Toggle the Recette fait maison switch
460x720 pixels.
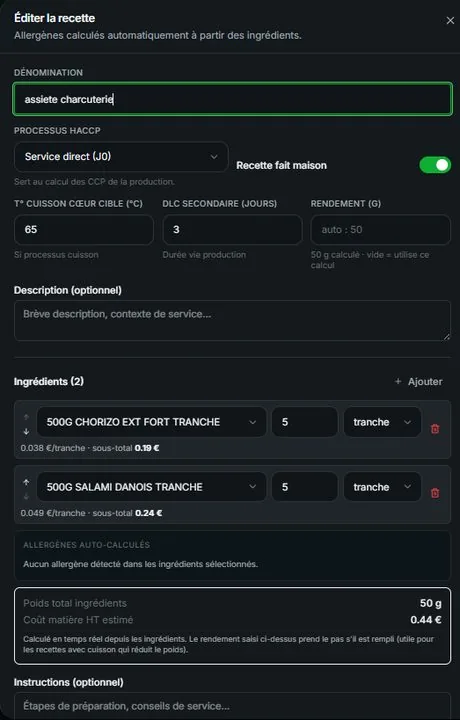(435, 165)
